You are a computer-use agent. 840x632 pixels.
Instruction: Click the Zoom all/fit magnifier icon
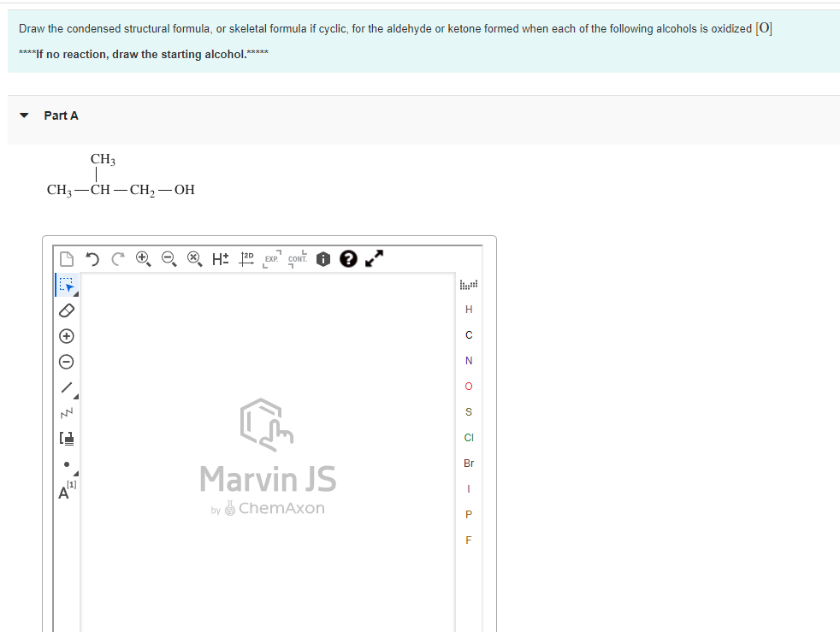click(194, 258)
